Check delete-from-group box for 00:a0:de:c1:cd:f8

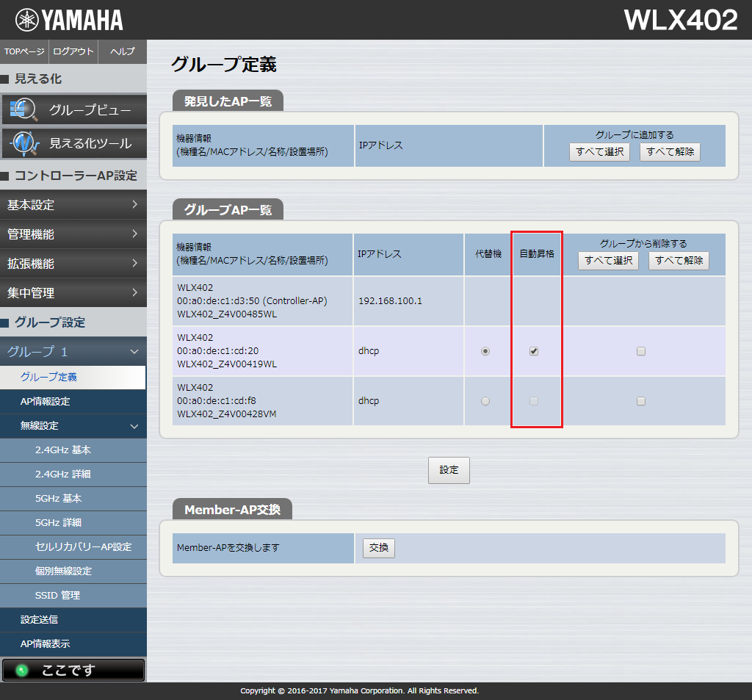pyautogui.click(x=641, y=401)
